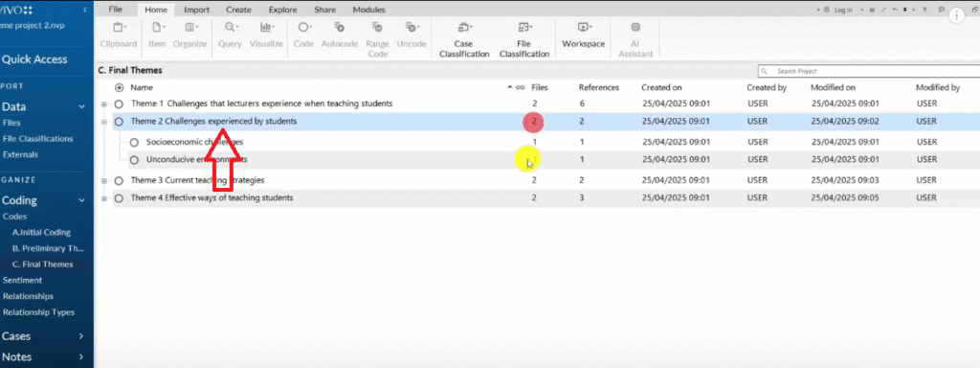Switch to the Share ribbon tab
Viewport: 980px width, 368px height.
click(x=325, y=10)
